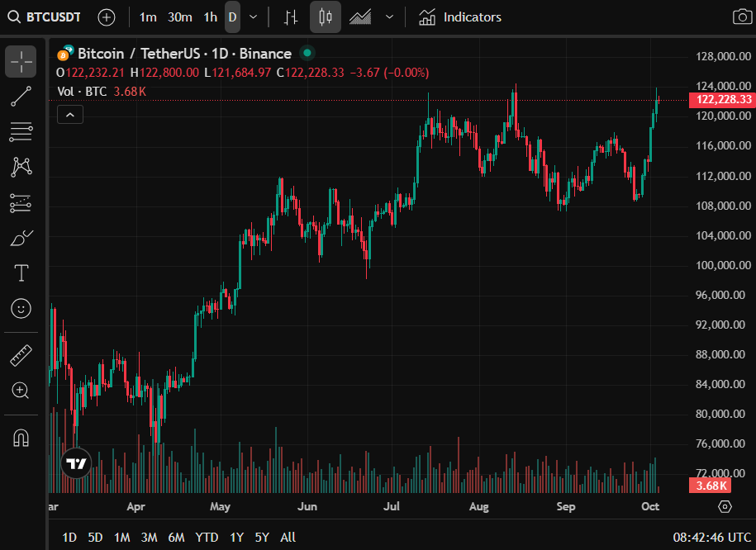The width and height of the screenshot is (756, 550).
Task: Select the crosshair cursor tool
Action: click(x=21, y=61)
